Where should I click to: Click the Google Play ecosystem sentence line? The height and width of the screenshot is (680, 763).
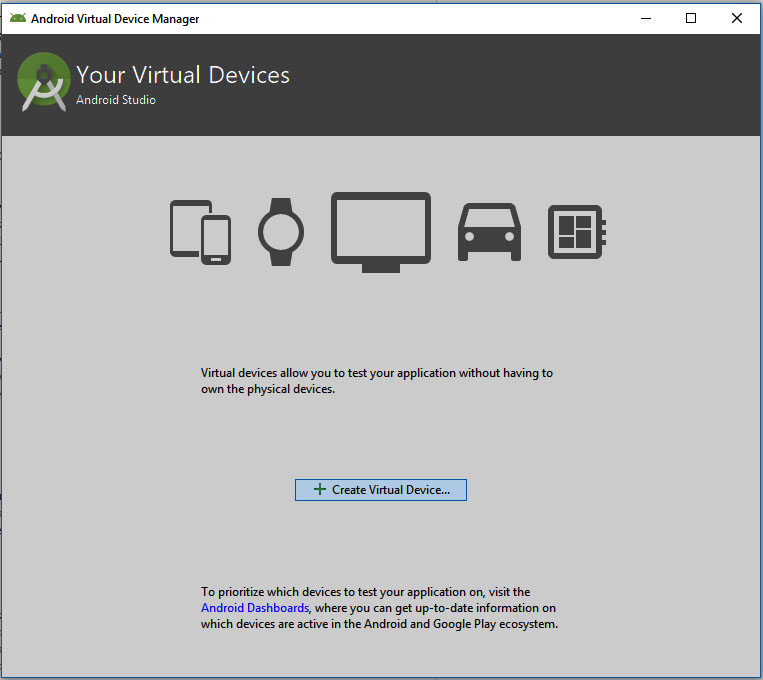tap(379, 624)
